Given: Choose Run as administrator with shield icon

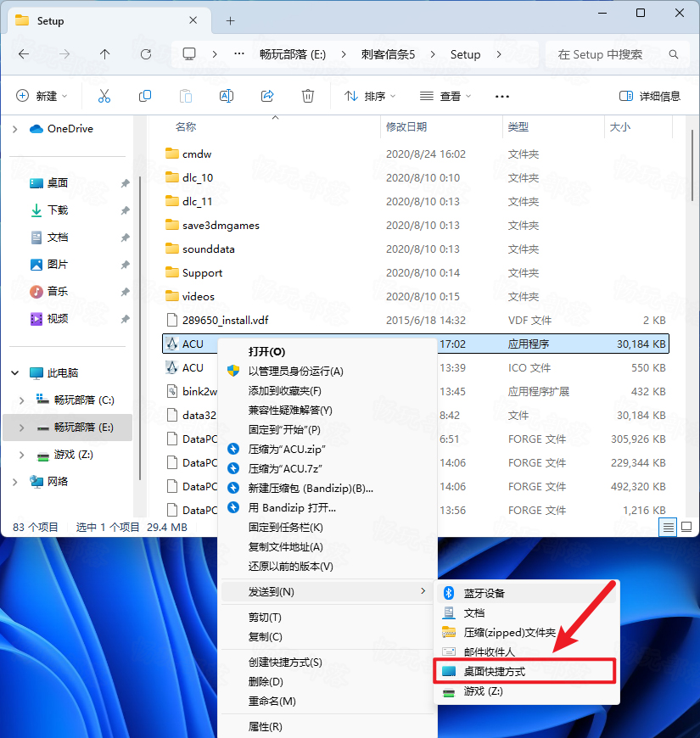Looking at the screenshot, I should tap(328, 372).
